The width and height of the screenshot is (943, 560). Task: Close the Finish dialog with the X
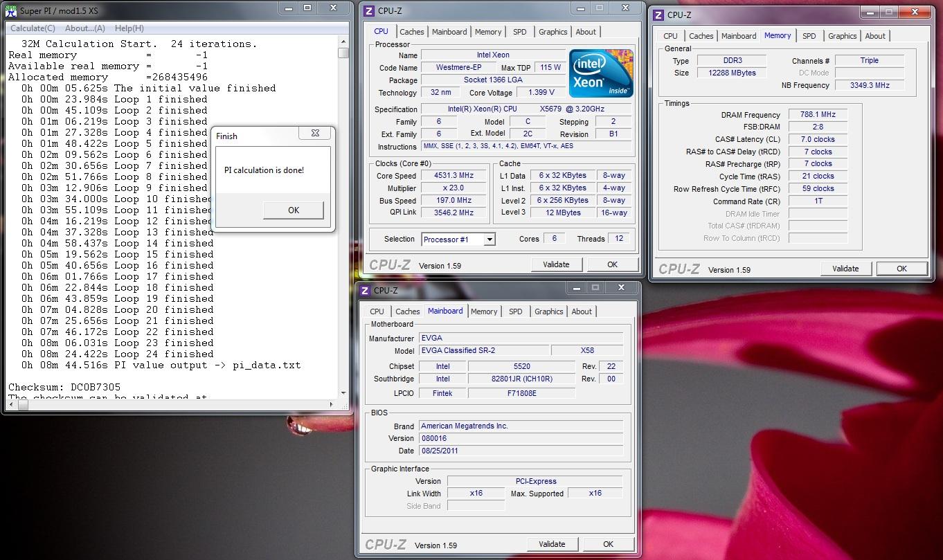[315, 133]
